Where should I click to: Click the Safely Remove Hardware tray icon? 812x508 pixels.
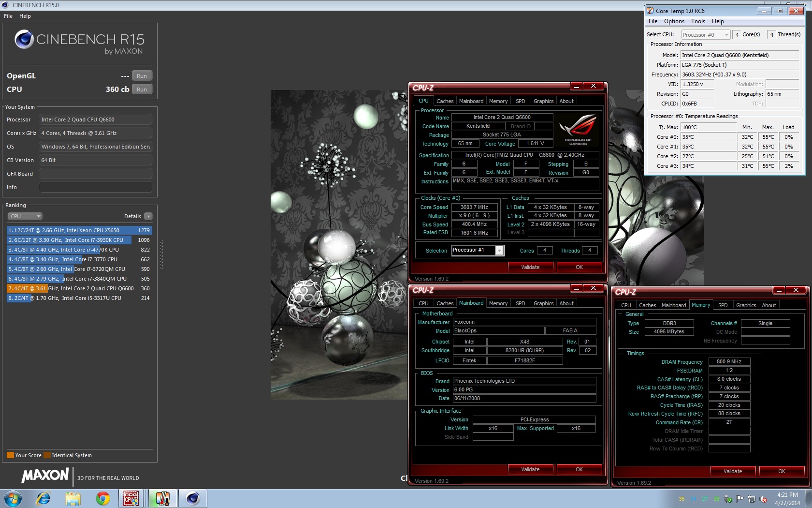coord(728,499)
